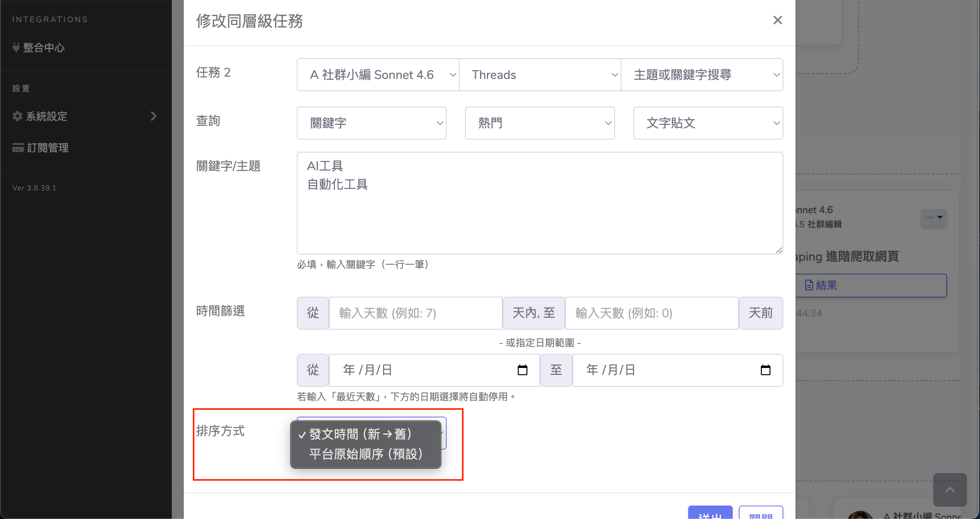Open the three-dots menu on background card
The image size is (980, 519).
click(x=933, y=218)
